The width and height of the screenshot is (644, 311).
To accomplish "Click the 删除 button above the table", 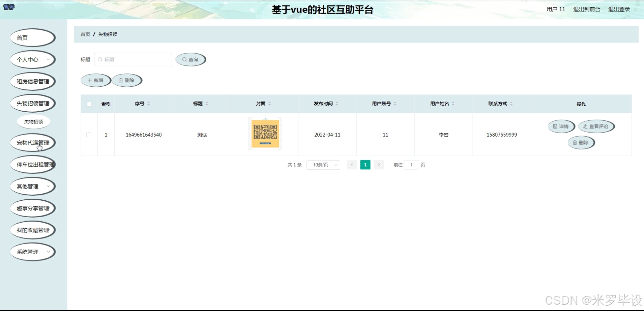I will 127,80.
